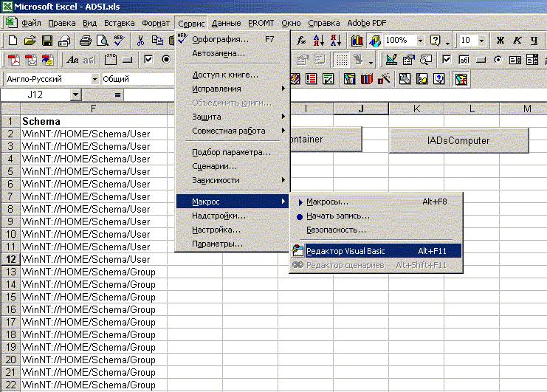Click PROMT help question bubble icon
The width and height of the screenshot is (547, 392).
tap(439, 79)
